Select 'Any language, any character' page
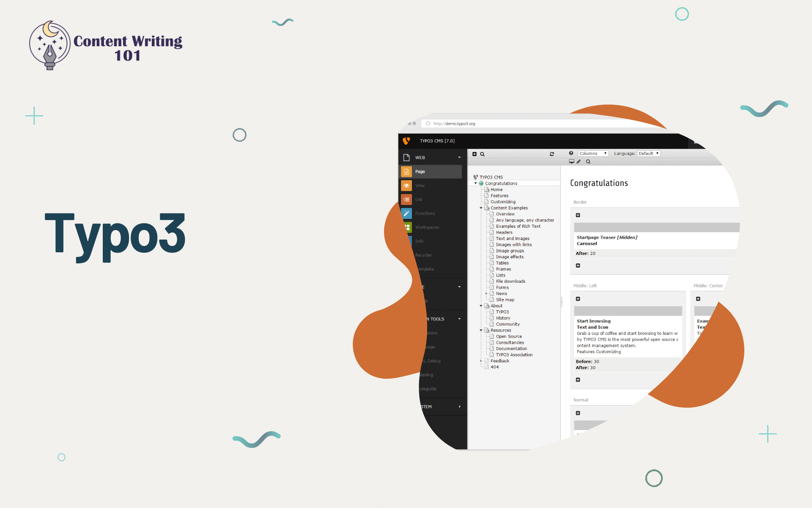Viewport: 812px width, 508px height. click(x=525, y=220)
